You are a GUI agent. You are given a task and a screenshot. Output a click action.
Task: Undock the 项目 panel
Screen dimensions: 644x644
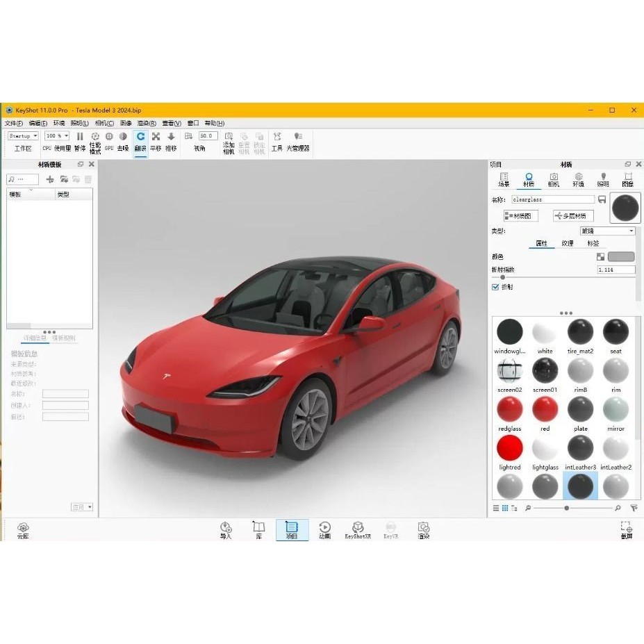pos(627,164)
